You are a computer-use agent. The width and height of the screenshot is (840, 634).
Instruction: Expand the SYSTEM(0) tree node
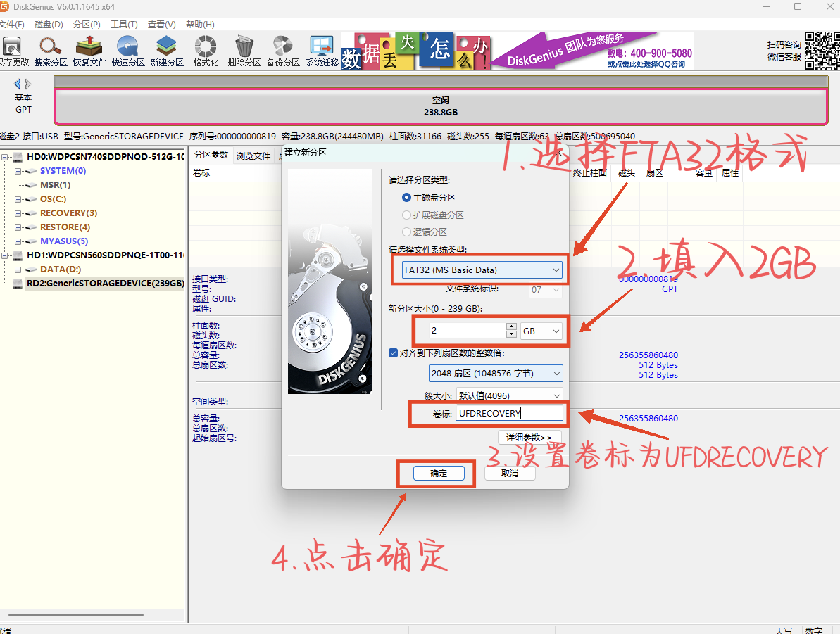coord(18,171)
